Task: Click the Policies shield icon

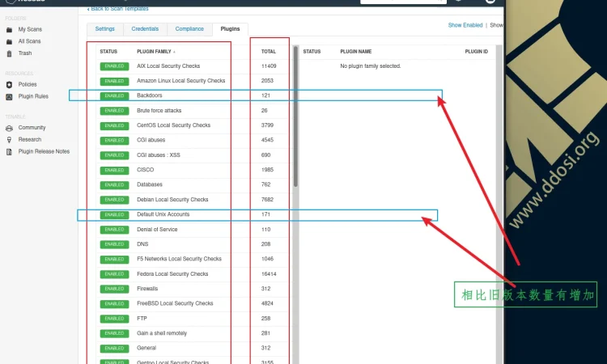Action: click(9, 85)
